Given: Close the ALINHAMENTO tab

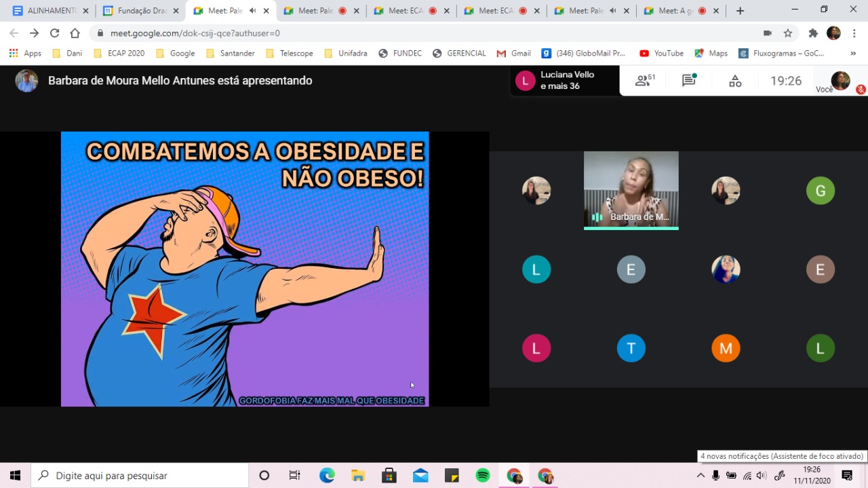Looking at the screenshot, I should (85, 11).
